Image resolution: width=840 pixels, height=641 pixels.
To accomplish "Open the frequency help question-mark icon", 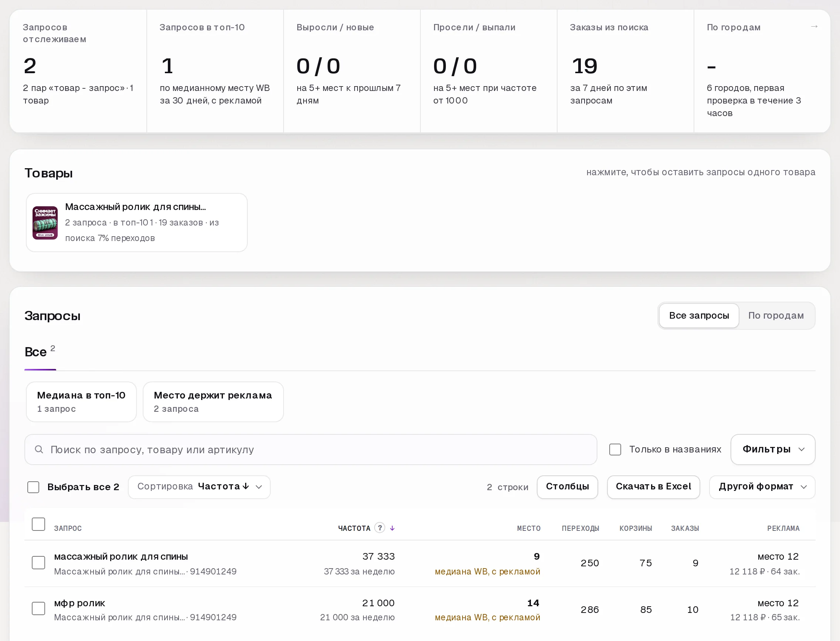I will point(379,528).
